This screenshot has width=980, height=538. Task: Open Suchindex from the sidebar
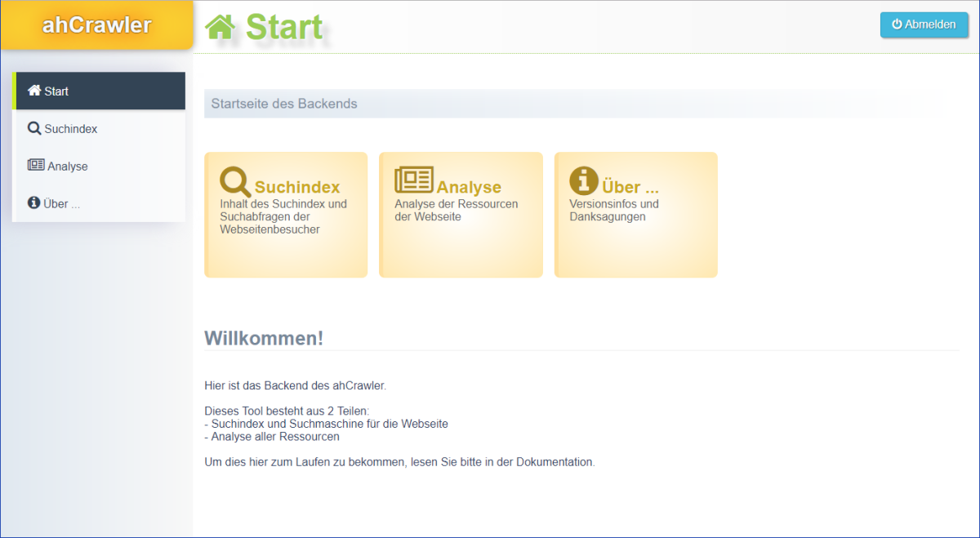tap(99, 128)
